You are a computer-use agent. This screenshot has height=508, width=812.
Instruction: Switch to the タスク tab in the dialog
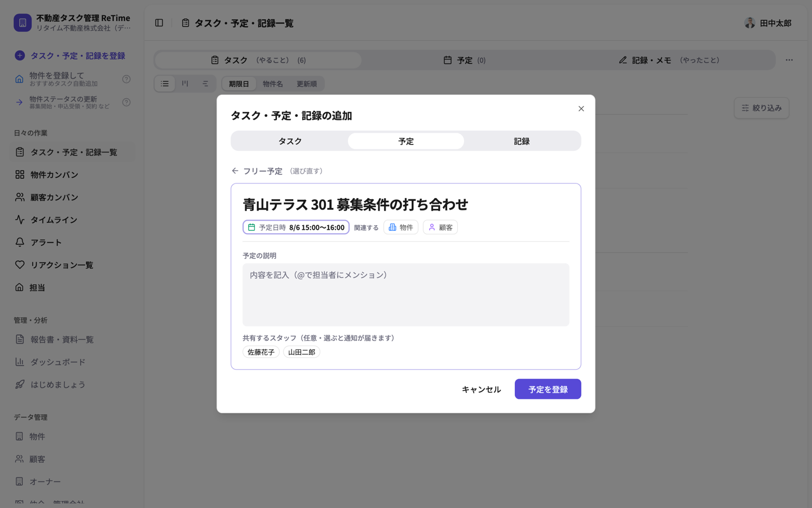point(290,141)
